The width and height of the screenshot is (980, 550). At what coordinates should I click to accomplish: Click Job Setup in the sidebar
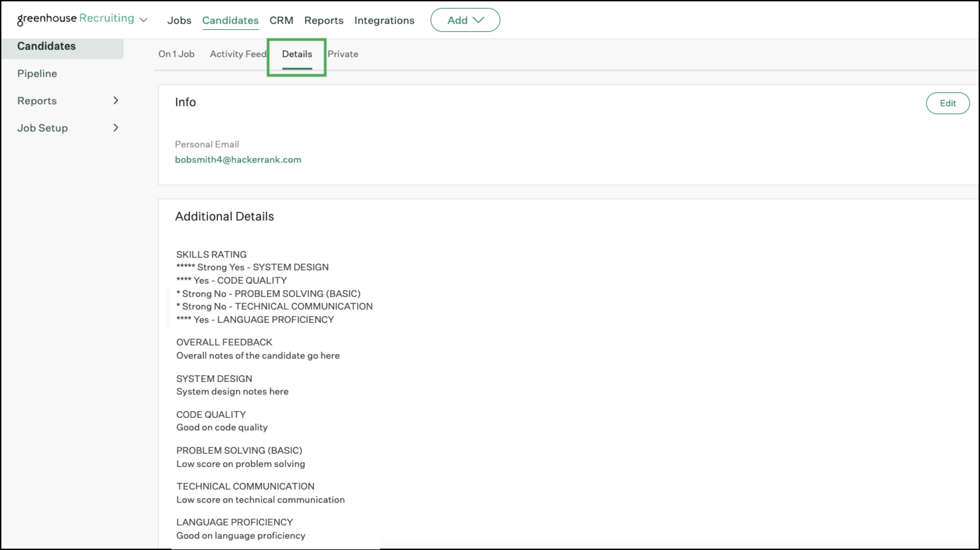click(x=42, y=128)
